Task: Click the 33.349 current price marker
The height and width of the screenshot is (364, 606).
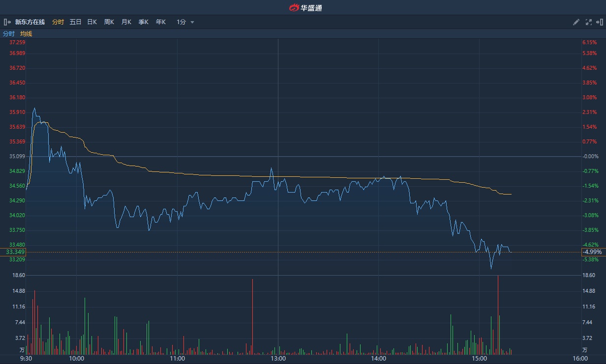Action: (x=15, y=252)
